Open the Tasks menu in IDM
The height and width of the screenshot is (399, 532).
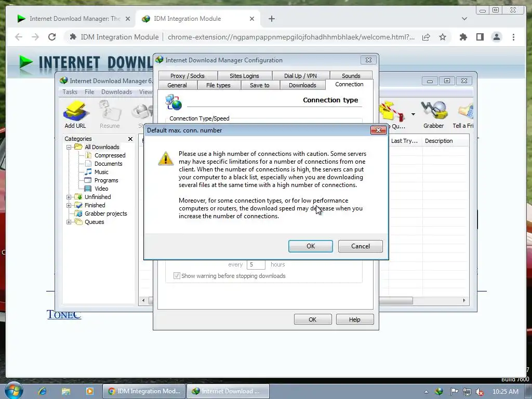tap(70, 92)
